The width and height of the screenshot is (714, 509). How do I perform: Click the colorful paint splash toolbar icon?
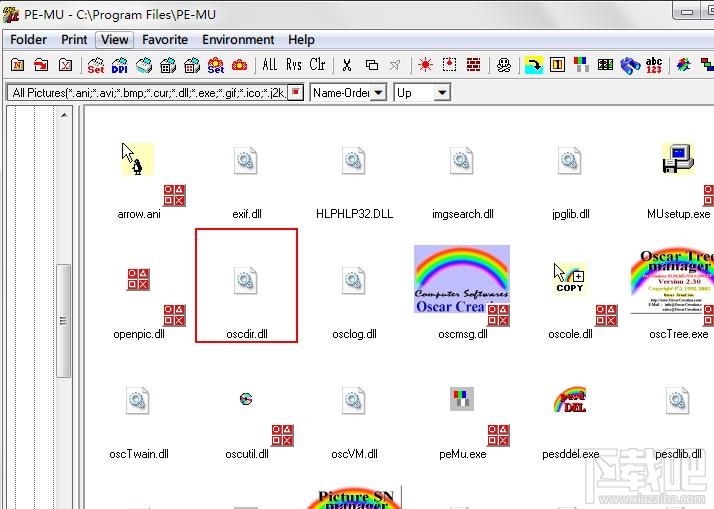click(683, 65)
